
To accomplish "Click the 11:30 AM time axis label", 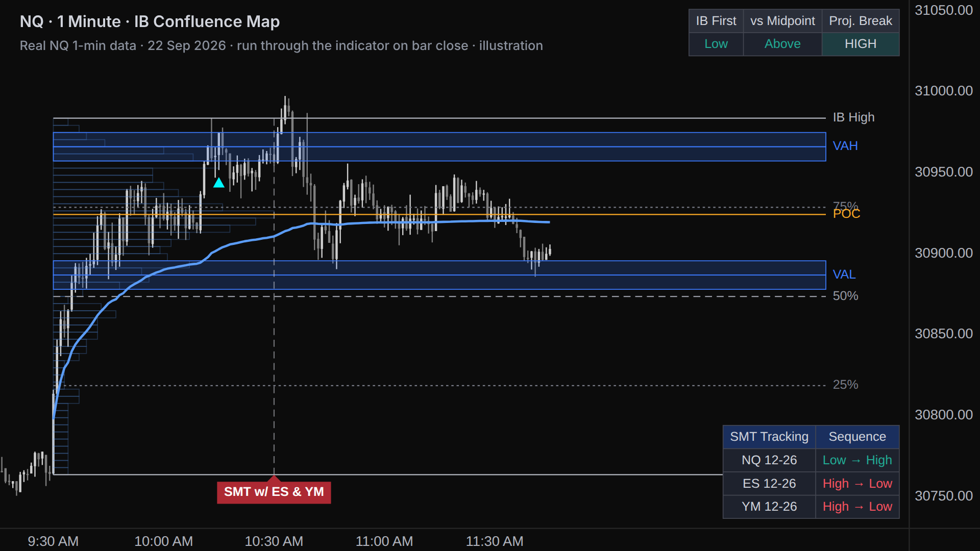I will coord(495,541).
